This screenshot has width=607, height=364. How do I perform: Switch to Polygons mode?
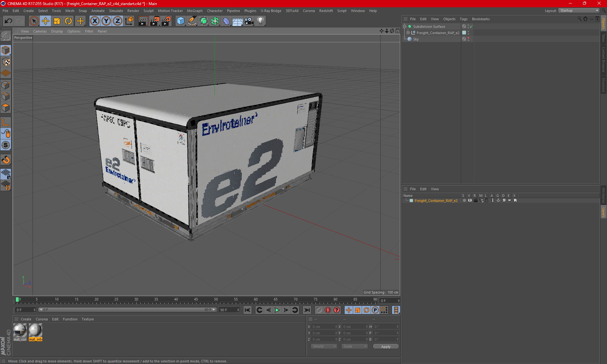point(6,108)
